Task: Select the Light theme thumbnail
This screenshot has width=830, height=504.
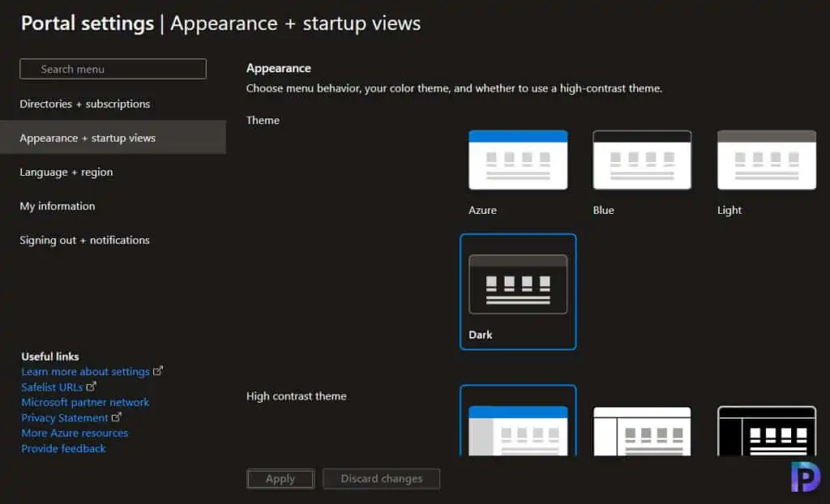Action: pos(767,160)
